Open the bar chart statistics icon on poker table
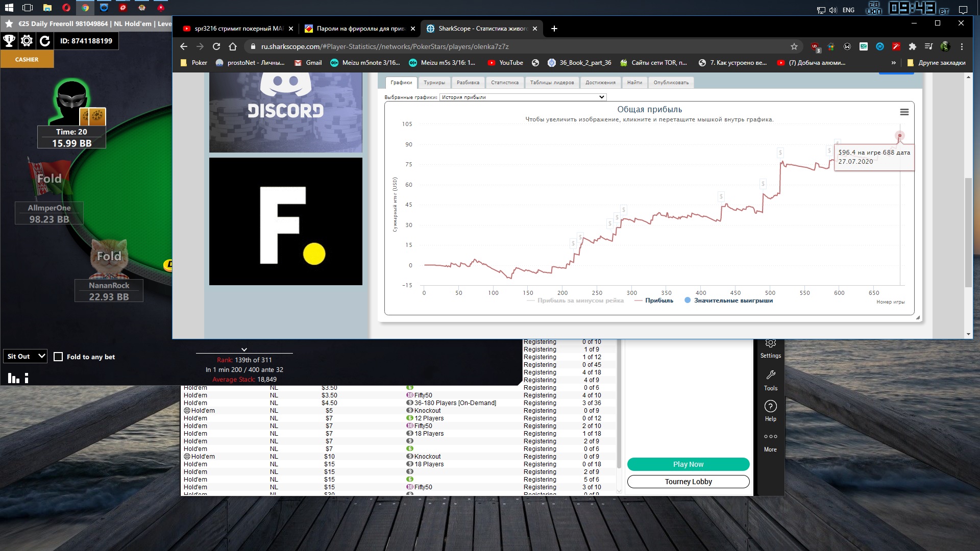This screenshot has height=551, width=980. (x=14, y=378)
